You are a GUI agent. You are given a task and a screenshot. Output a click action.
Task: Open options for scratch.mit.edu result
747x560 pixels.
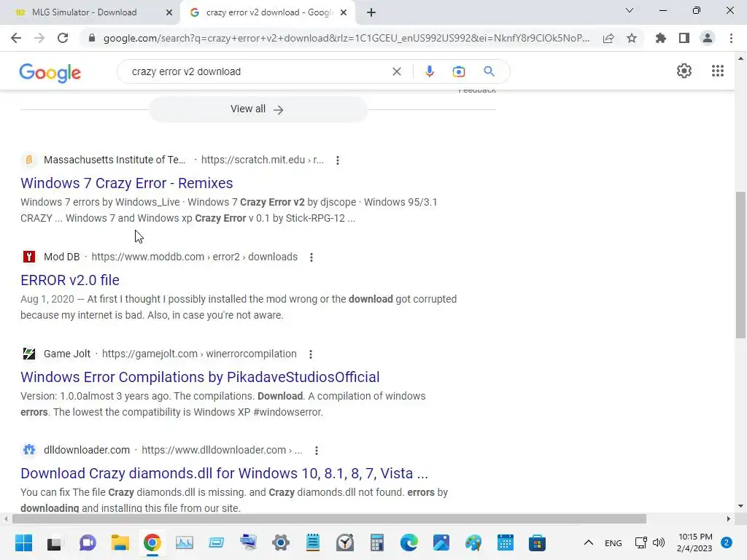pyautogui.click(x=337, y=160)
